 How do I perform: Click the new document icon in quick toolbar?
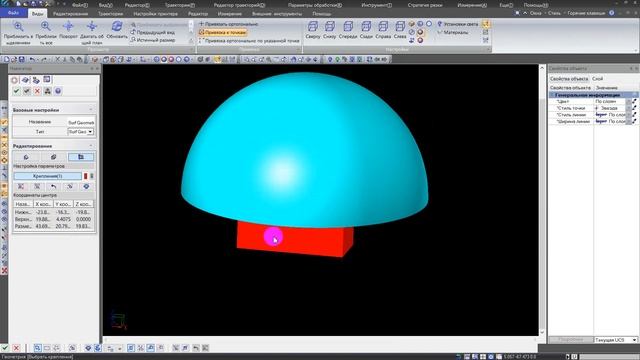click(7, 60)
